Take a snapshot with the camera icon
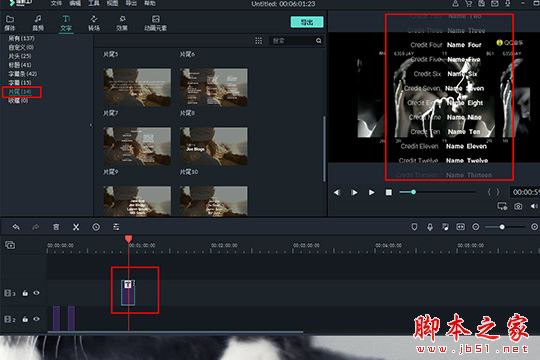The width and height of the screenshot is (540, 360). pos(518,206)
